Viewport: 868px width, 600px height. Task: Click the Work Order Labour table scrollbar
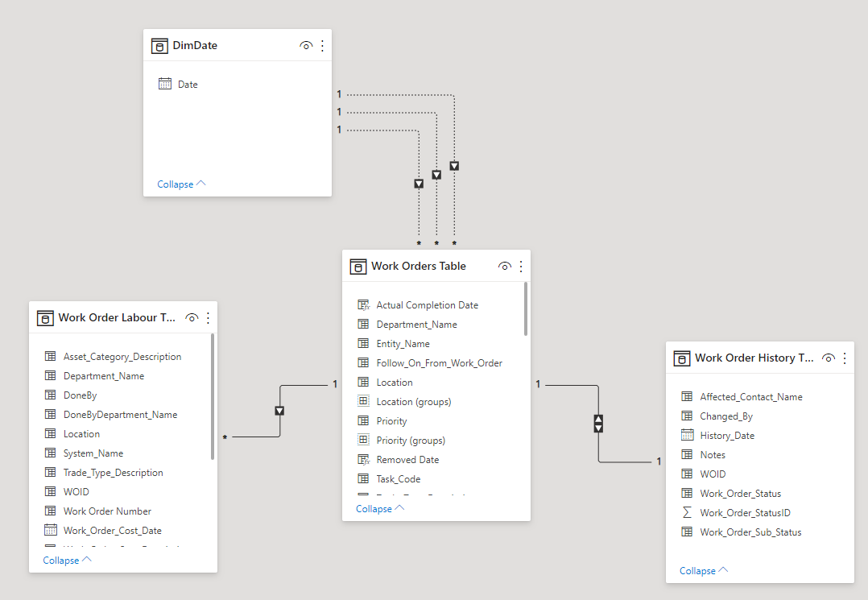click(x=213, y=396)
